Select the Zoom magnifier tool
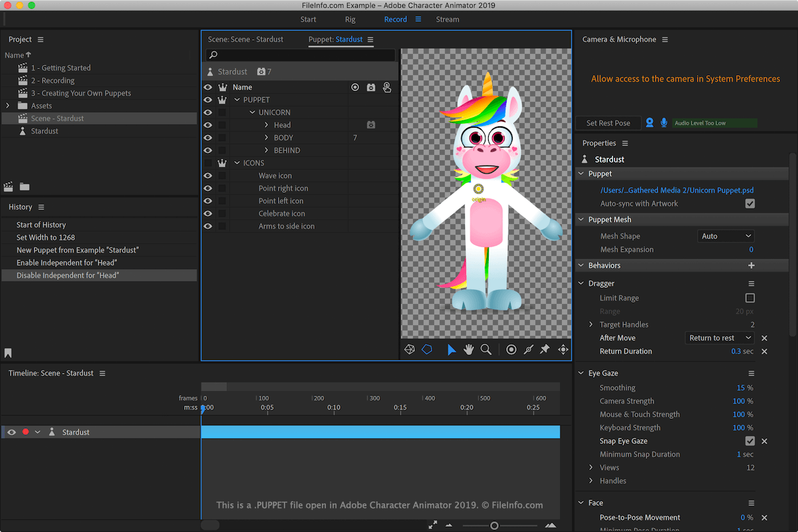 (x=486, y=349)
